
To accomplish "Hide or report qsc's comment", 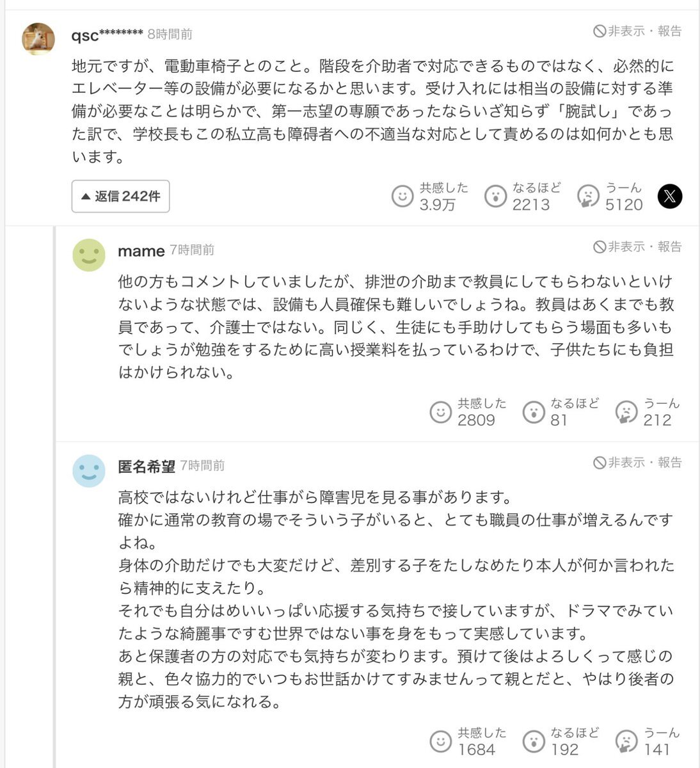I will (x=637, y=31).
